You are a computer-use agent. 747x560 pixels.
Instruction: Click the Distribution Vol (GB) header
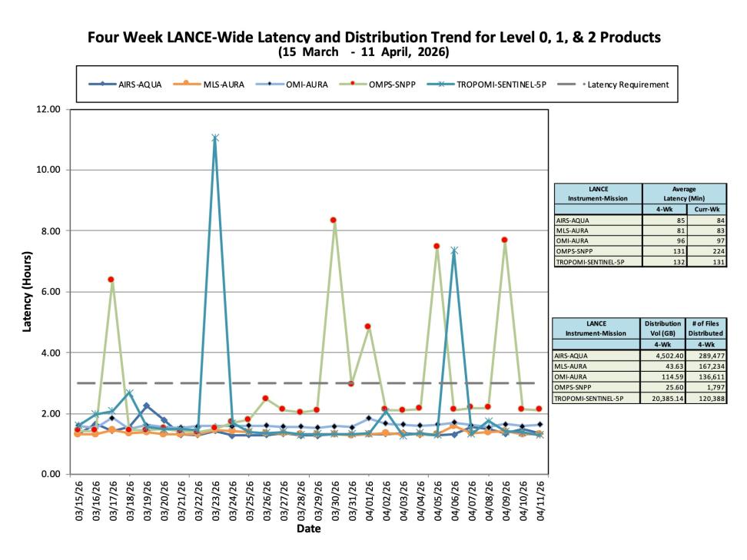pos(662,328)
